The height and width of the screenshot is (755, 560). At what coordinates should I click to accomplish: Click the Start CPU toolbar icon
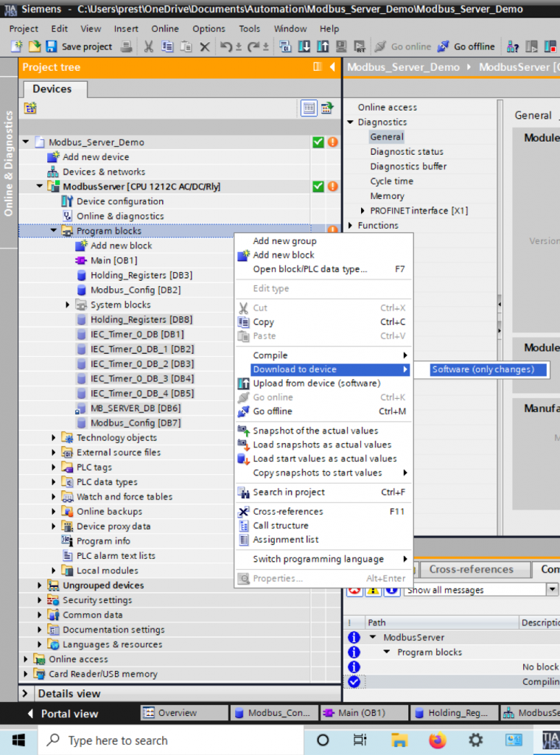(x=531, y=46)
